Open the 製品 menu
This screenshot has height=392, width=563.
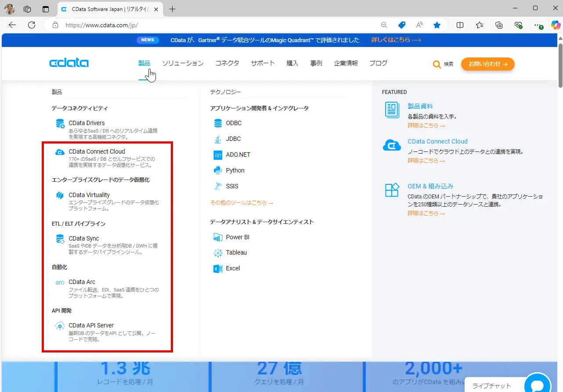[x=144, y=63]
